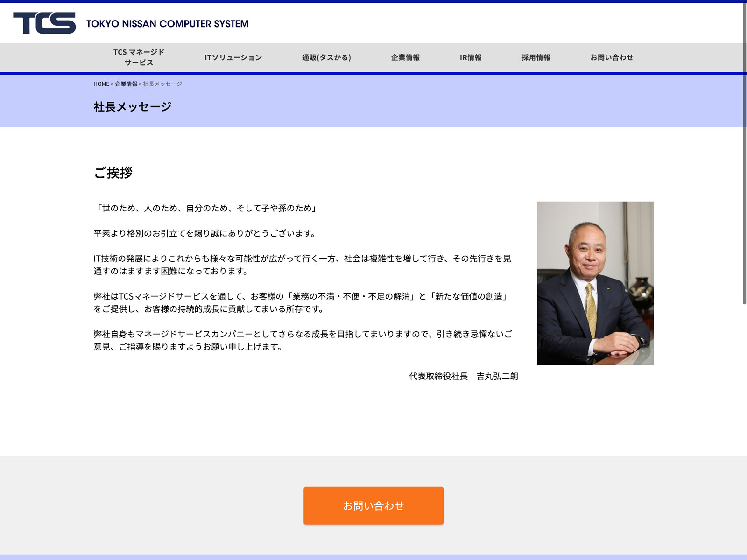Click the HOME breadcrumb link

(101, 84)
